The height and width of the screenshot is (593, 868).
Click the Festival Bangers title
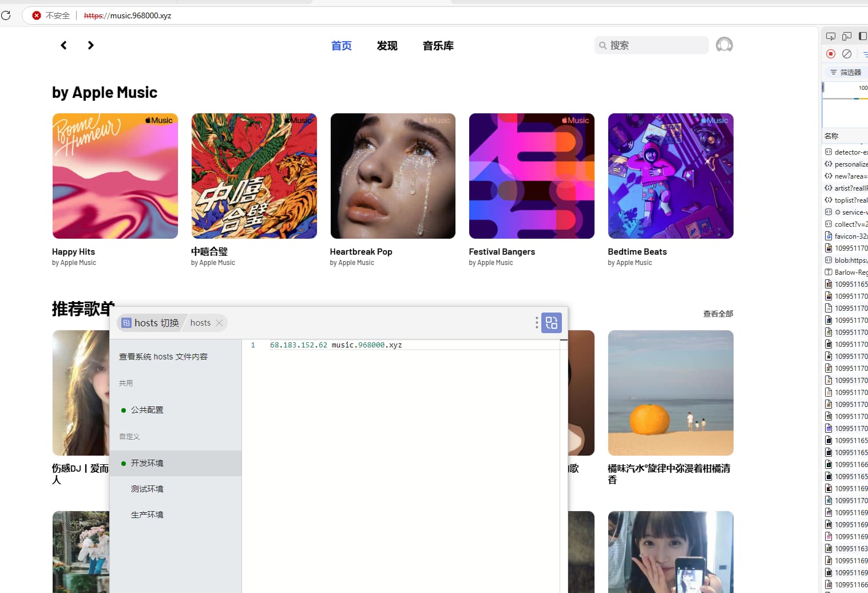502,252
